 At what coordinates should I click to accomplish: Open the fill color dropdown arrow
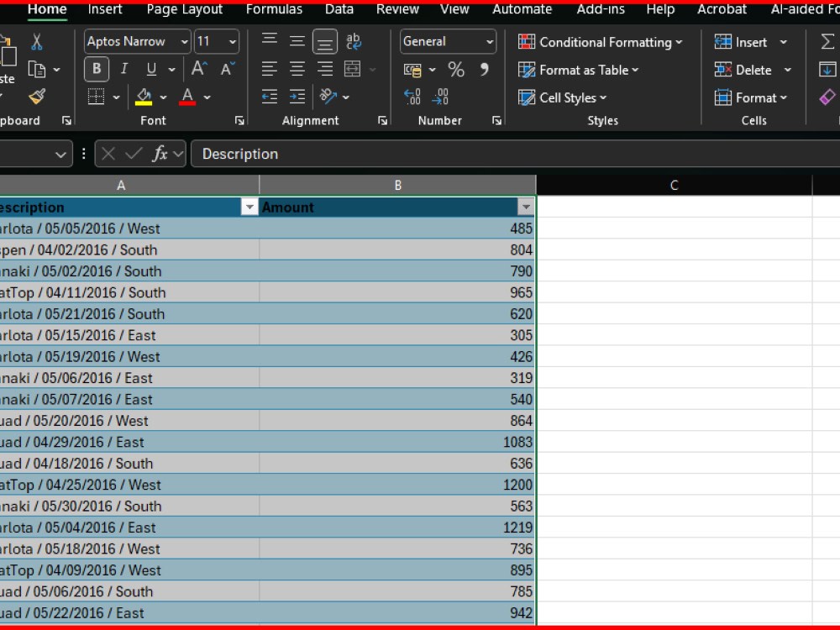(164, 97)
